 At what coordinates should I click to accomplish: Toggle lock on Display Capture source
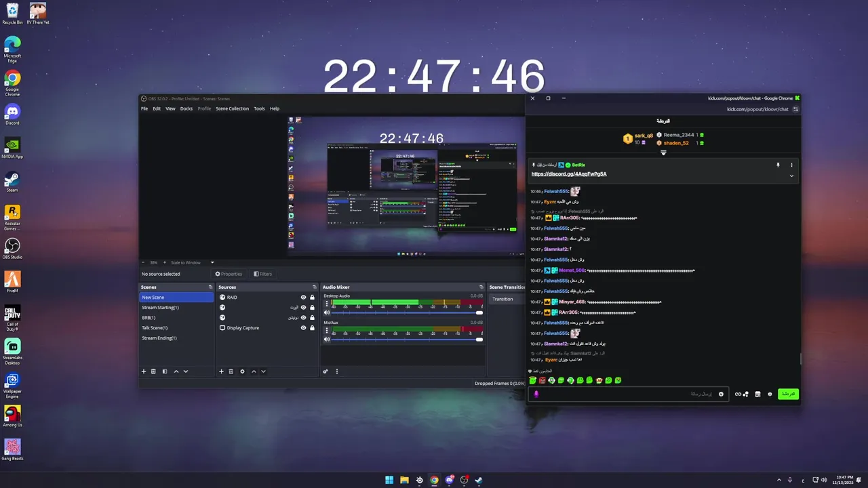(312, 328)
